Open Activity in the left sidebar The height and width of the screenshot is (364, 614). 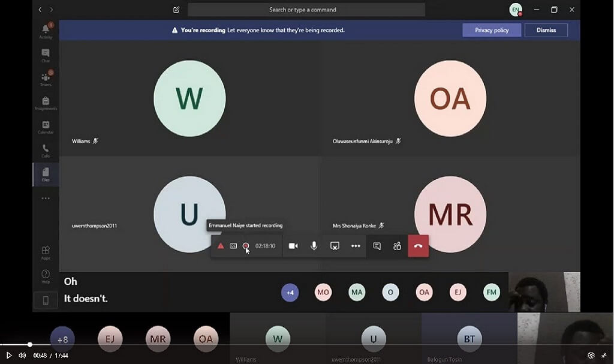pos(46,31)
